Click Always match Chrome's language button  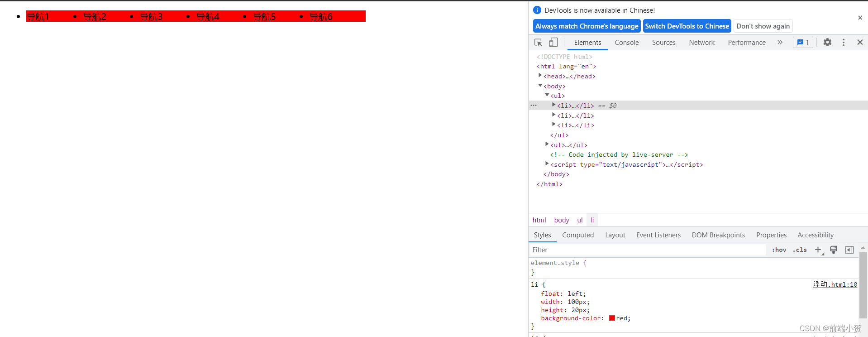pos(587,26)
